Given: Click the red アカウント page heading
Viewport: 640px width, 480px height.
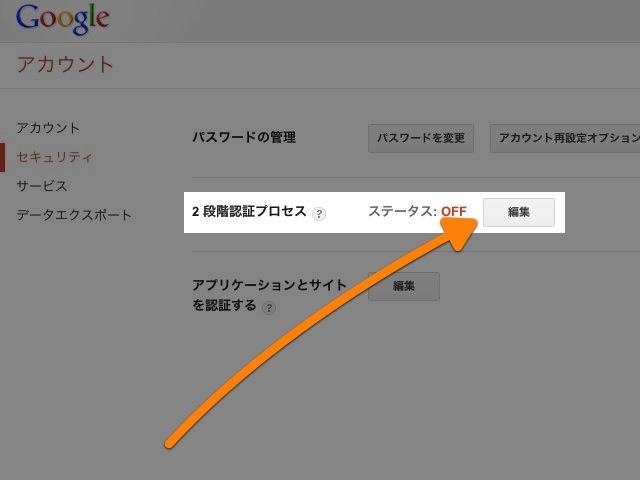Looking at the screenshot, I should (65, 64).
